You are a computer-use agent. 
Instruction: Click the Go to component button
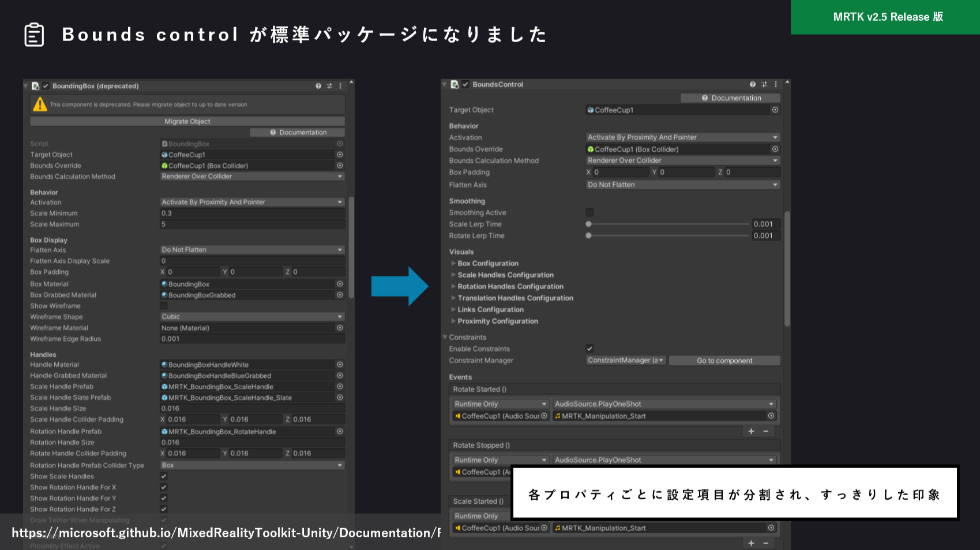(724, 361)
